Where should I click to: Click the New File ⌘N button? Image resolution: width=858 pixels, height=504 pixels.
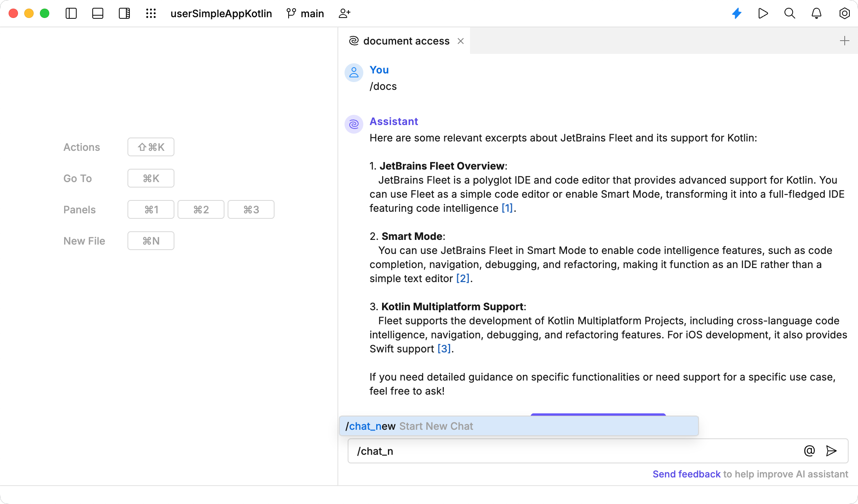pyautogui.click(x=151, y=241)
